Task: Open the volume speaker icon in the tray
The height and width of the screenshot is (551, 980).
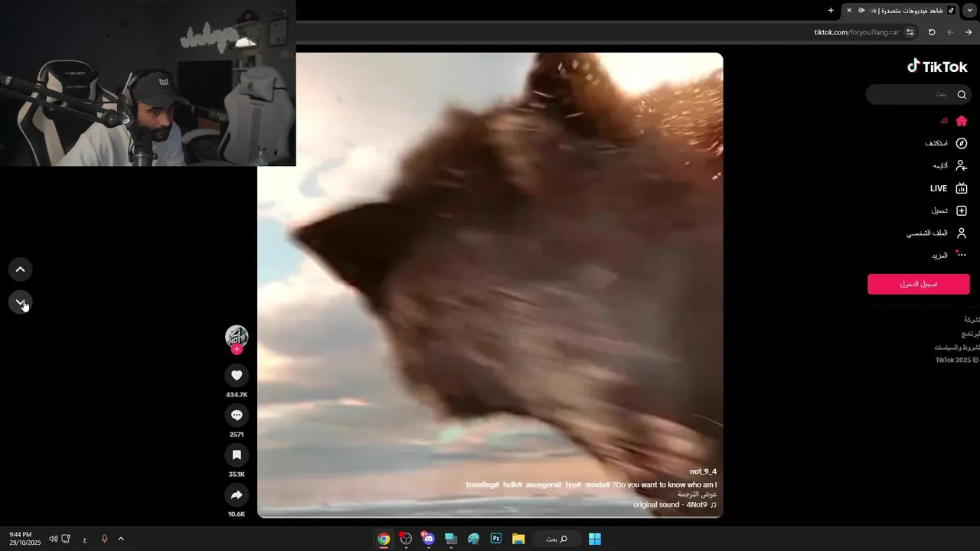Action: tap(53, 539)
